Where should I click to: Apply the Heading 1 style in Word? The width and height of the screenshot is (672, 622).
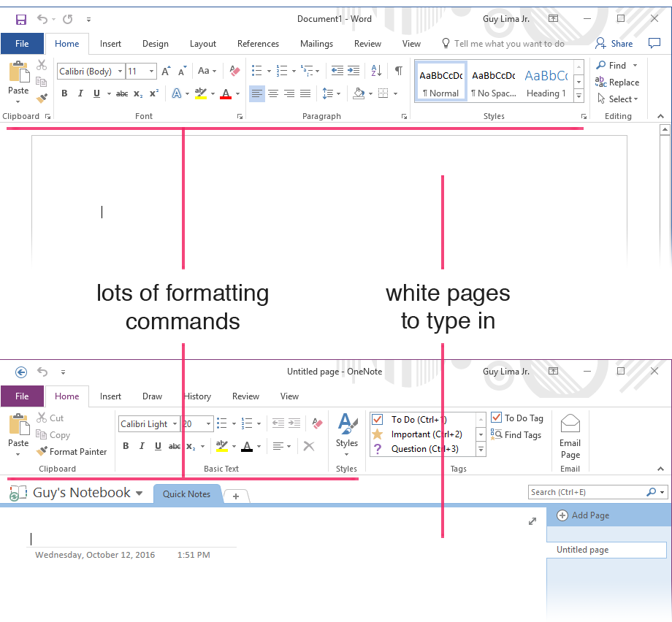point(546,82)
